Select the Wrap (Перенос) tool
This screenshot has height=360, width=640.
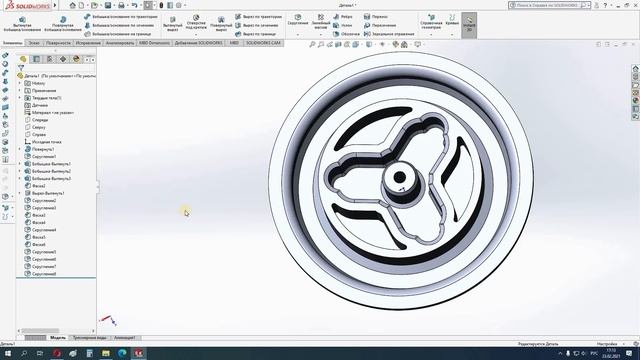click(376, 17)
